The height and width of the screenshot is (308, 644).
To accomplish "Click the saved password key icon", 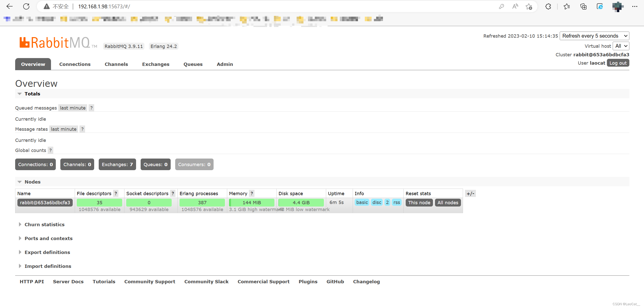I will (501, 6).
